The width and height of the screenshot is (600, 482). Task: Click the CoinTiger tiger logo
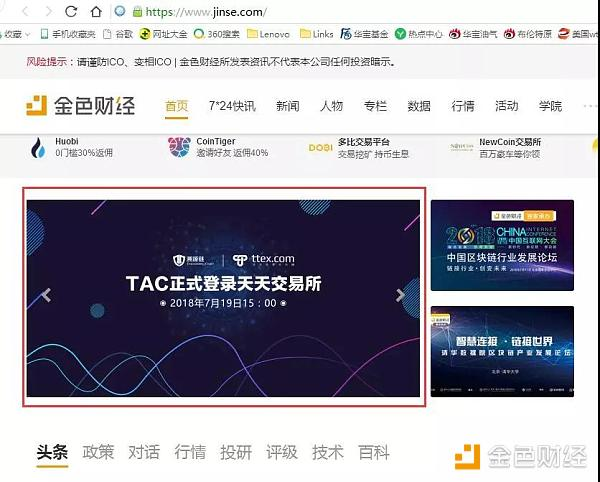pos(179,147)
